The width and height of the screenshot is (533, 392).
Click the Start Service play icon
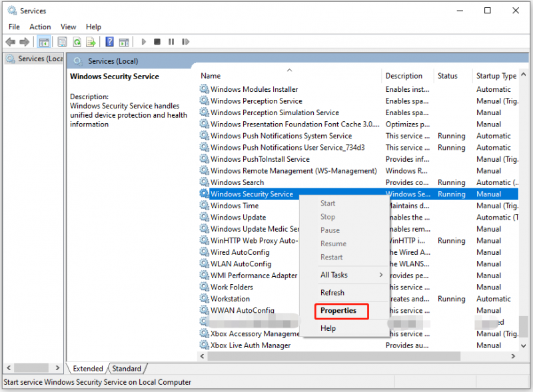(x=143, y=42)
